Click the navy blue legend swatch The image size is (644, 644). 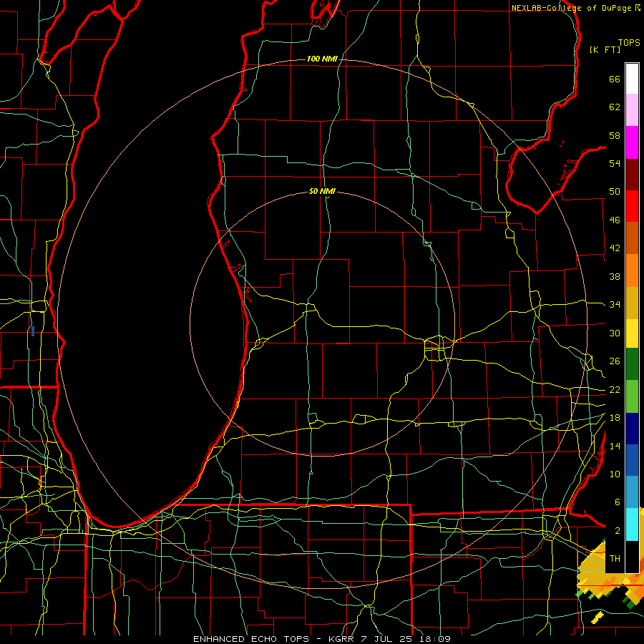(632, 429)
